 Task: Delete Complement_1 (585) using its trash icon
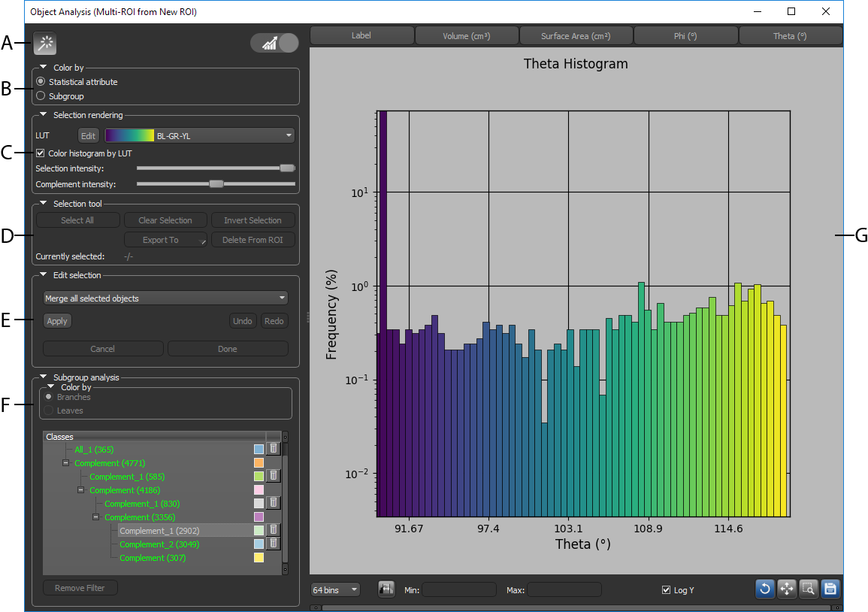(274, 476)
